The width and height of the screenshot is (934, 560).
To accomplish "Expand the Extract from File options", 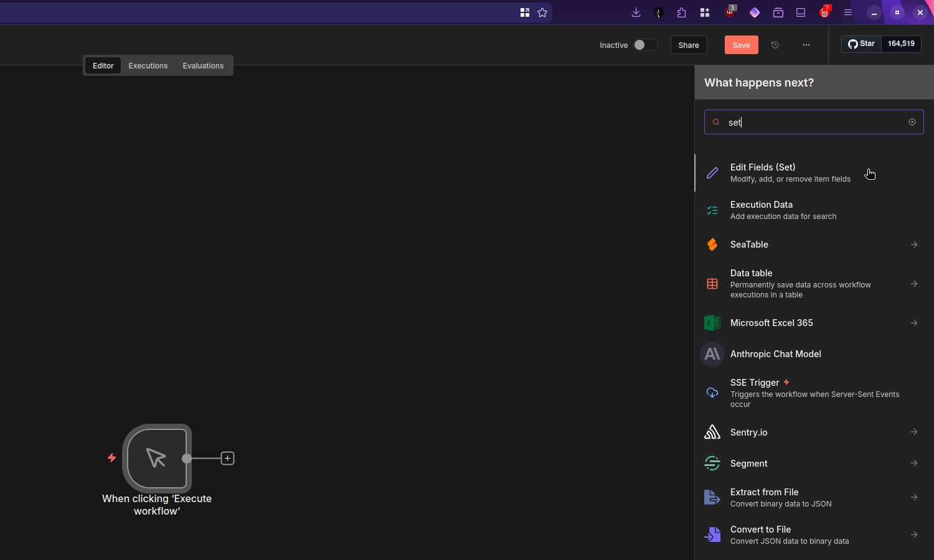I will [x=913, y=497].
